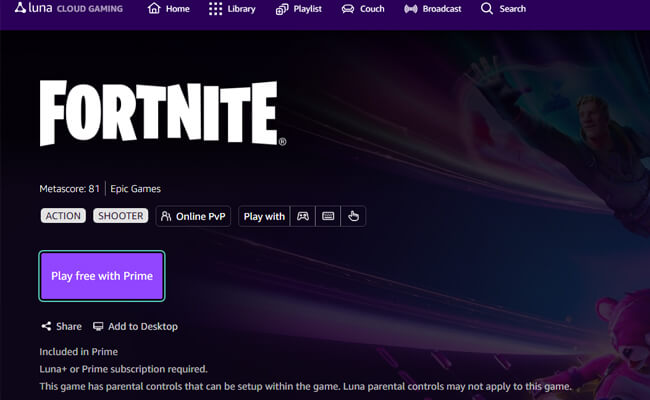Select the touch hand input icon

click(353, 216)
